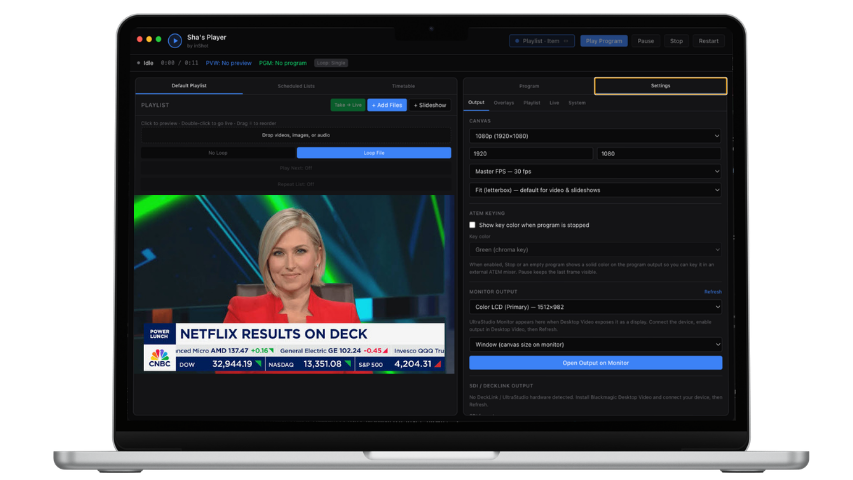
Task: Click the Stop button
Action: (676, 41)
